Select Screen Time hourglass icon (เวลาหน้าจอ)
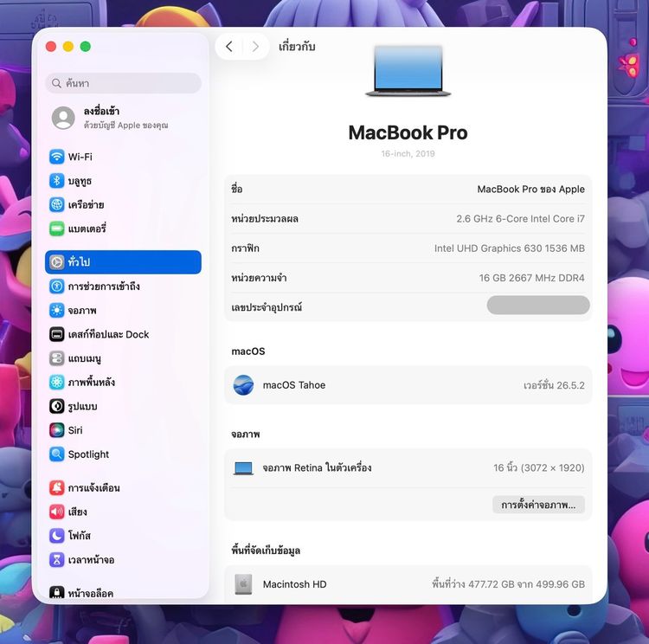The image size is (649, 644). pos(57,560)
